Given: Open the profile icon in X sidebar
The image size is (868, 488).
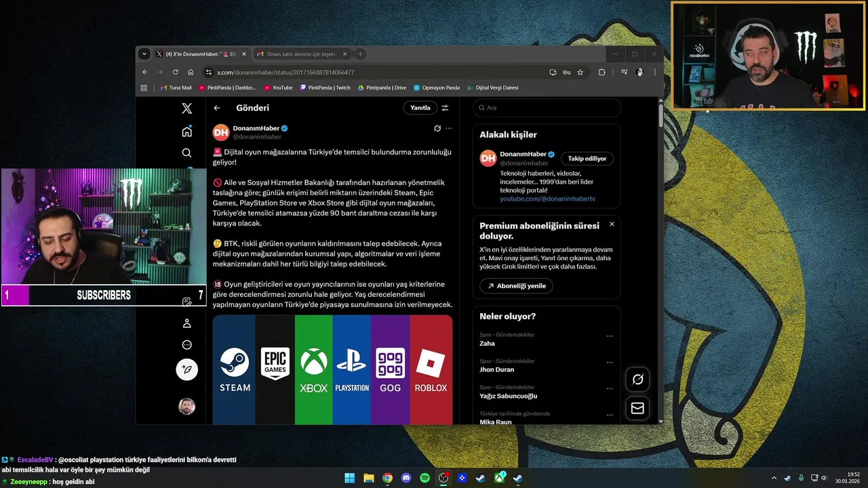Looking at the screenshot, I should pos(187,323).
